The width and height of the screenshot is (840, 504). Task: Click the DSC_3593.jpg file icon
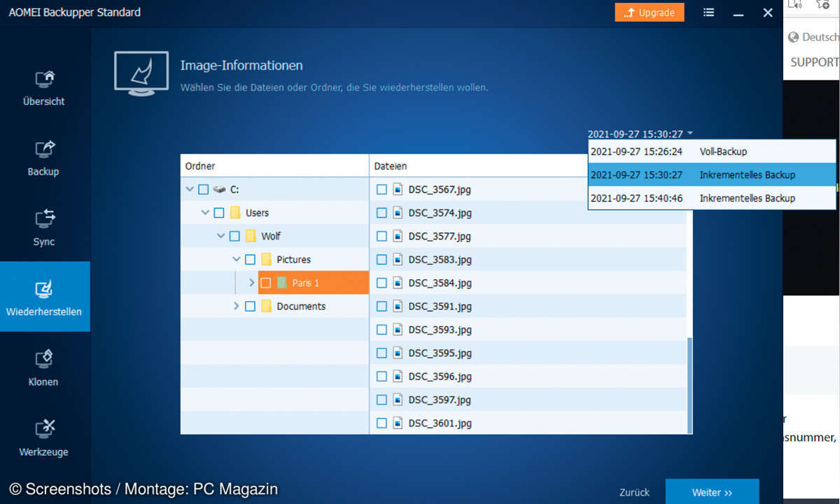(x=398, y=330)
